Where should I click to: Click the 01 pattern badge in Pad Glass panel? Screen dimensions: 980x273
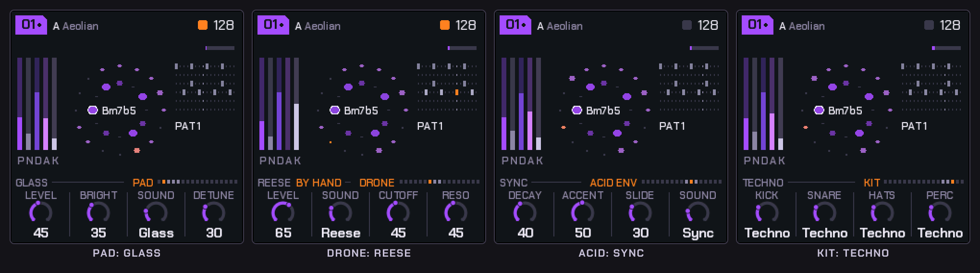pyautogui.click(x=31, y=25)
